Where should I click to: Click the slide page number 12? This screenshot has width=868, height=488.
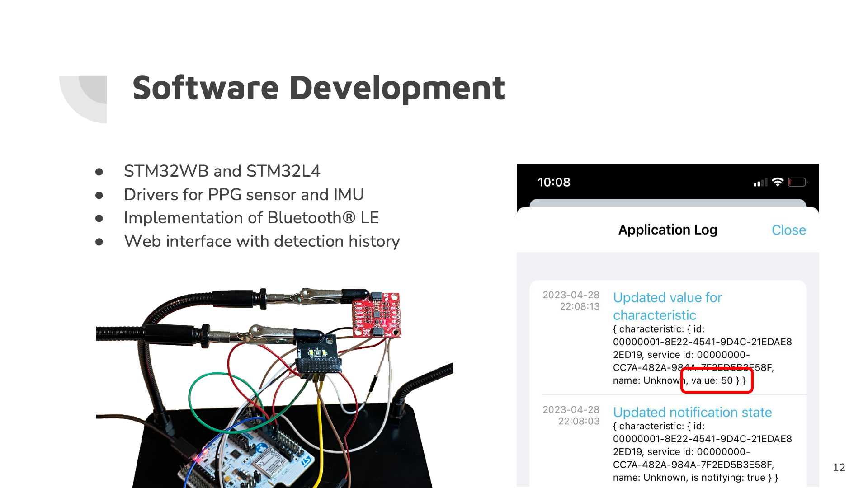point(839,468)
